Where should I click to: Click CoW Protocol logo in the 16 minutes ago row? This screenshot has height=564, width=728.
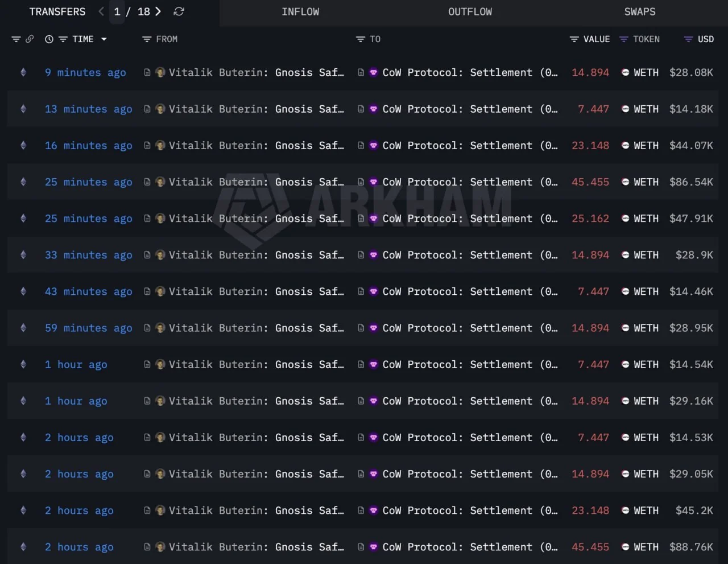(x=374, y=146)
